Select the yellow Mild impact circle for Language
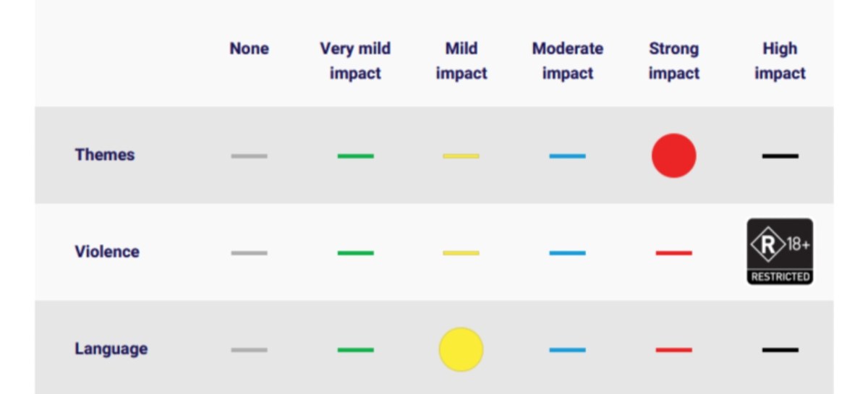Viewport: 868px width, 394px height. pyautogui.click(x=461, y=349)
